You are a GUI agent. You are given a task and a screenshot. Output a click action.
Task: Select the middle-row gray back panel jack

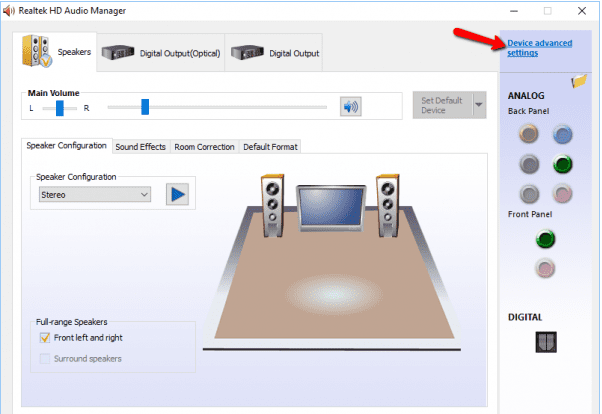coord(529,164)
